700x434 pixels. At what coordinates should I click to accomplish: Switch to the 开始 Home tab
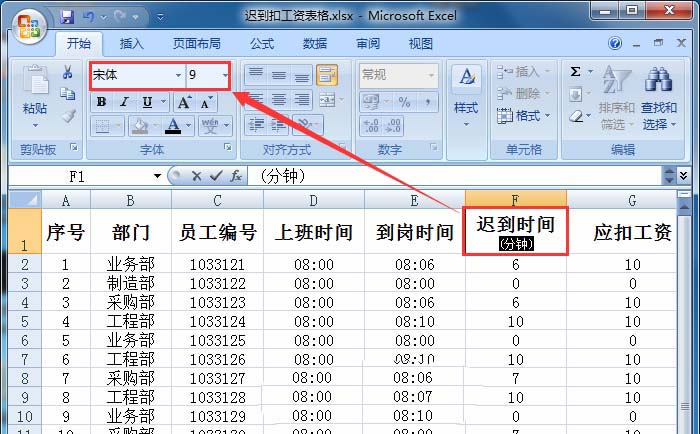point(79,44)
